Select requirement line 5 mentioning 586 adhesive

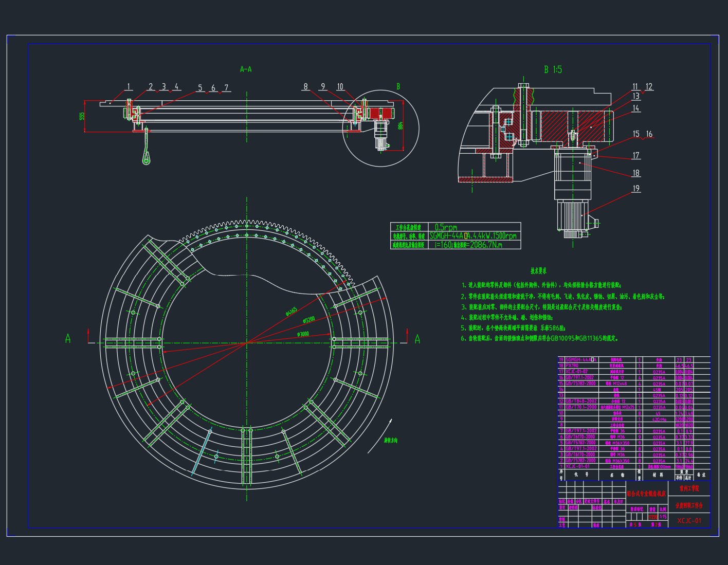pos(513,328)
